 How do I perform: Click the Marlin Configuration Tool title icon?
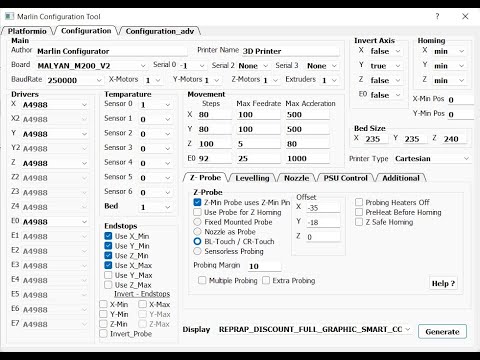pos(9,16)
